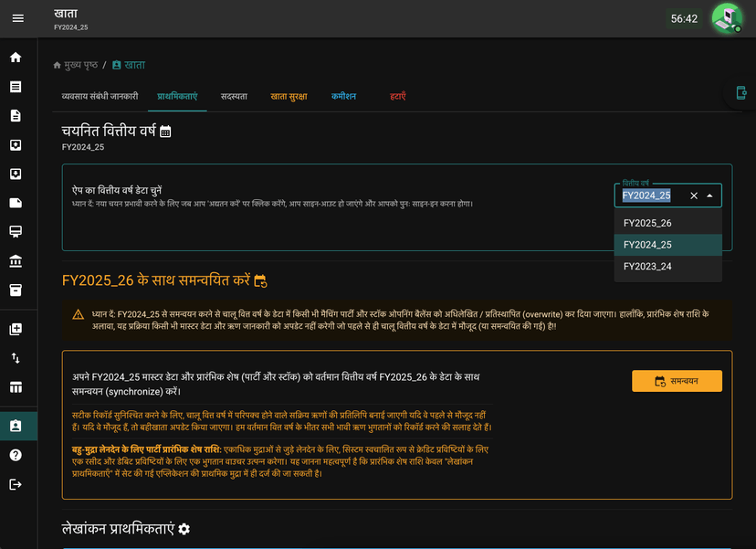Click the हटाएँ tab
The image size is (756, 549).
(398, 97)
